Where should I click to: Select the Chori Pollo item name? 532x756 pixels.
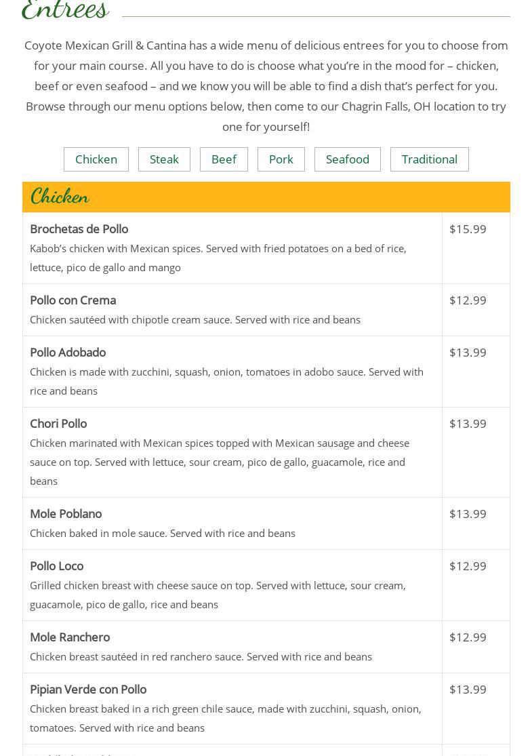pos(58,424)
